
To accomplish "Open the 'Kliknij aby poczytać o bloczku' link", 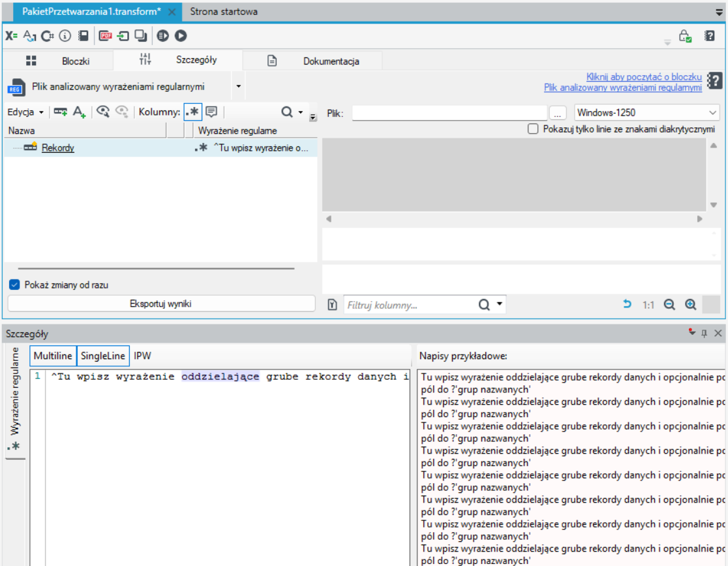I will point(643,76).
